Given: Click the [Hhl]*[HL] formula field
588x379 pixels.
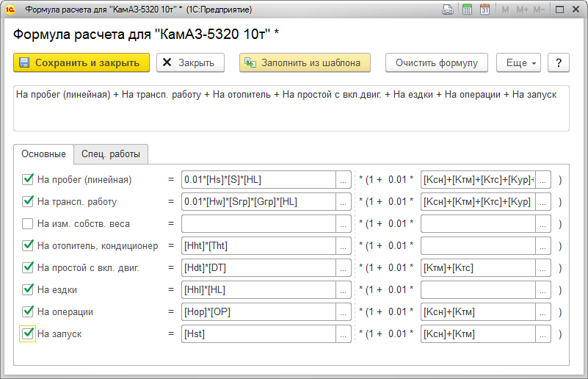Looking at the screenshot, I should 258,289.
